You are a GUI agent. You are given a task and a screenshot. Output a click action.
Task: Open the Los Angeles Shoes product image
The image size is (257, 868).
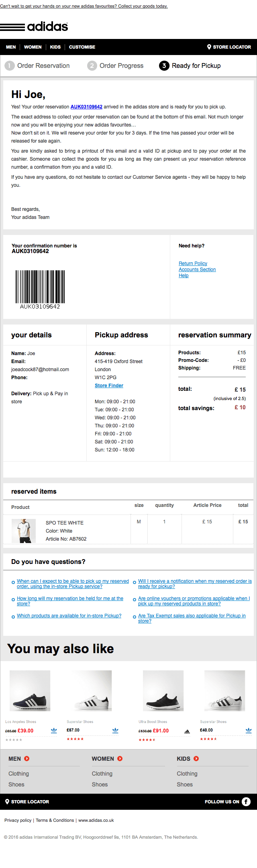point(30,690)
